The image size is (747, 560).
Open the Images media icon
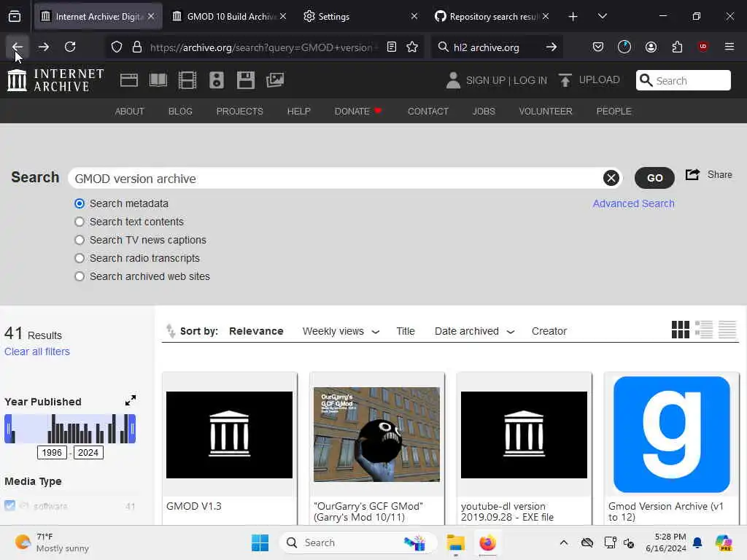point(275,80)
